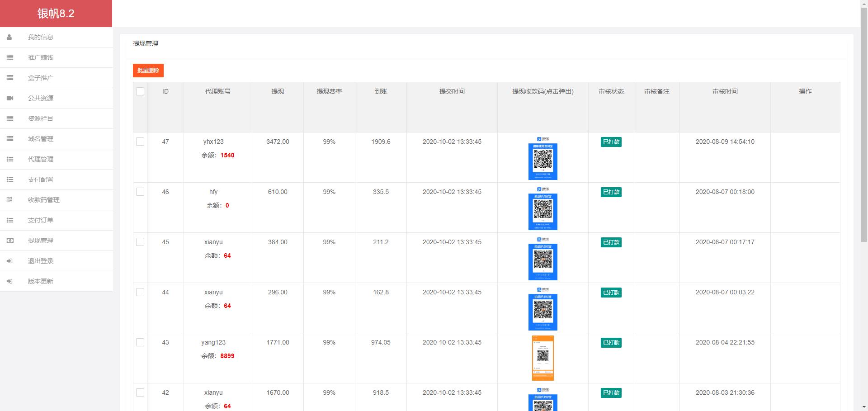The width and height of the screenshot is (868, 411).
Task: Check the checkbox for yang123's row
Action: tap(140, 342)
